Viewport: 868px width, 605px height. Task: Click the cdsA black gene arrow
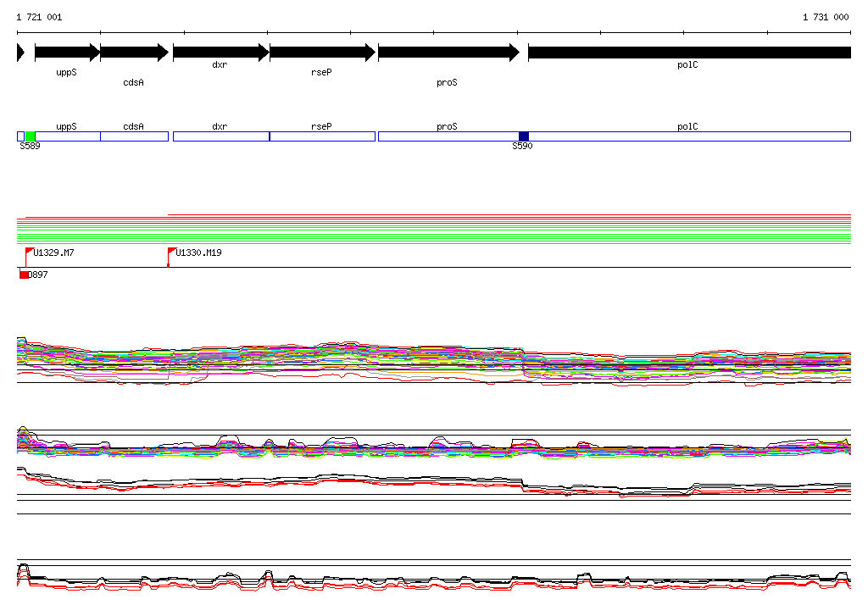click(x=134, y=53)
